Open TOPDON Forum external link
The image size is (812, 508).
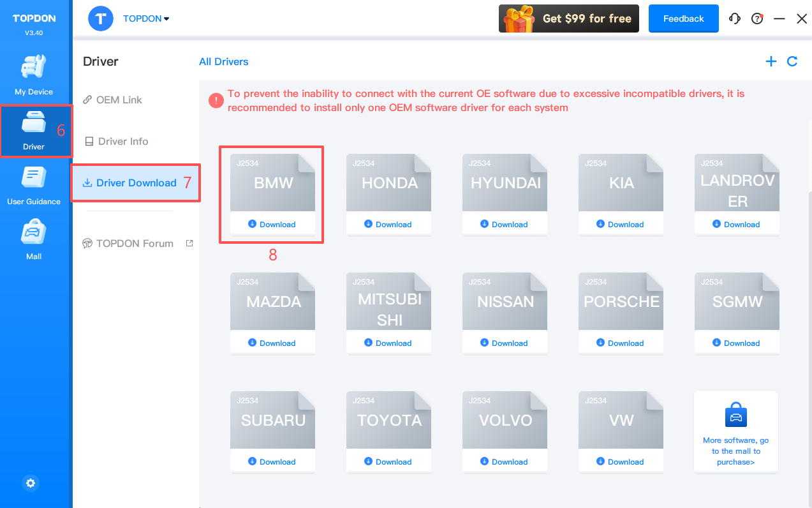(135, 243)
